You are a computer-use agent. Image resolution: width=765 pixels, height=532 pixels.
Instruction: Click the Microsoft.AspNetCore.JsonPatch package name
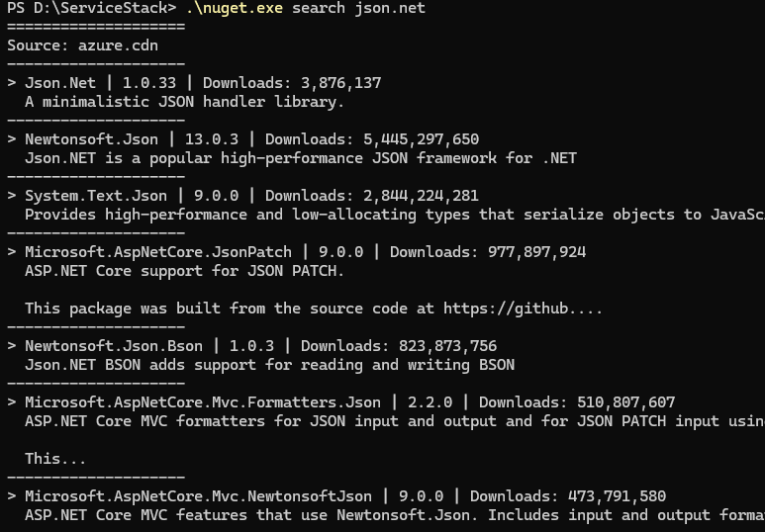[x=158, y=252]
